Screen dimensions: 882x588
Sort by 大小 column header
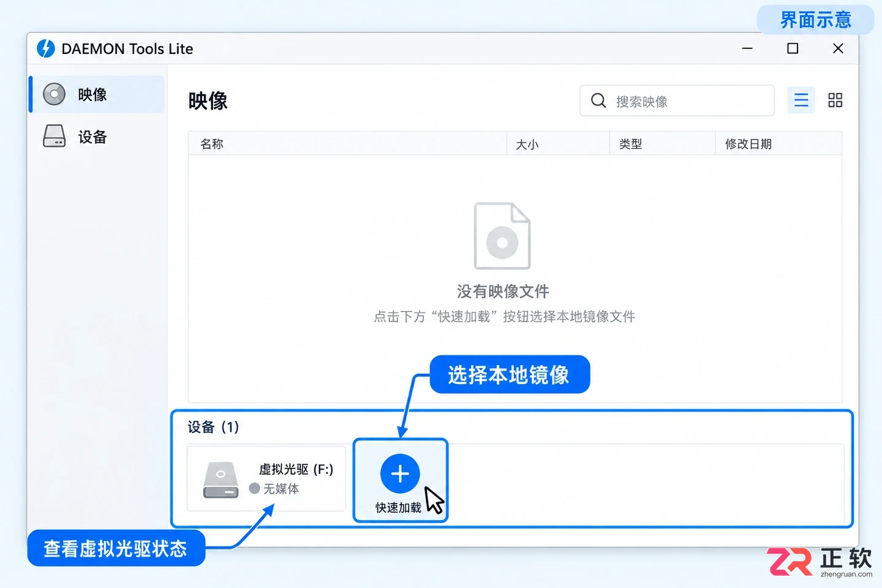[558, 144]
